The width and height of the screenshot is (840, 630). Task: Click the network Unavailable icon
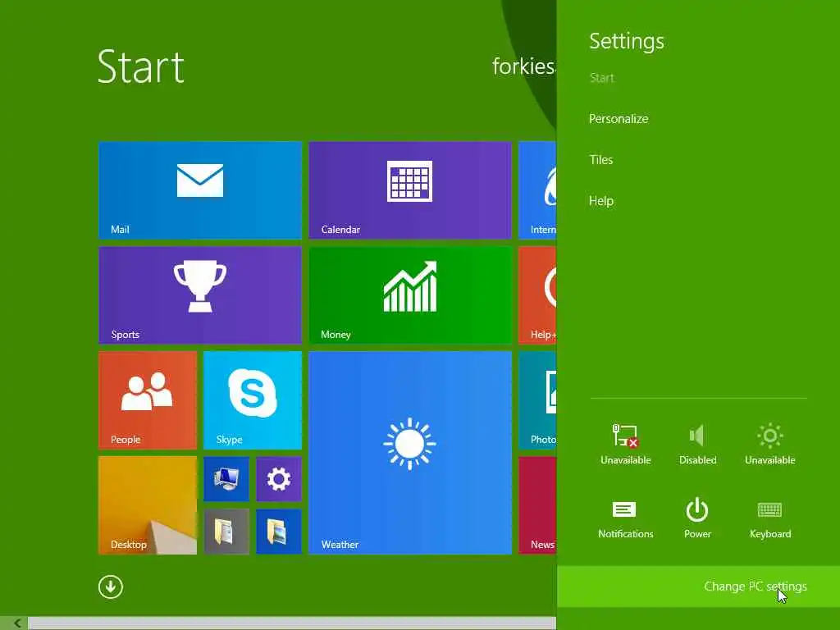click(x=625, y=444)
